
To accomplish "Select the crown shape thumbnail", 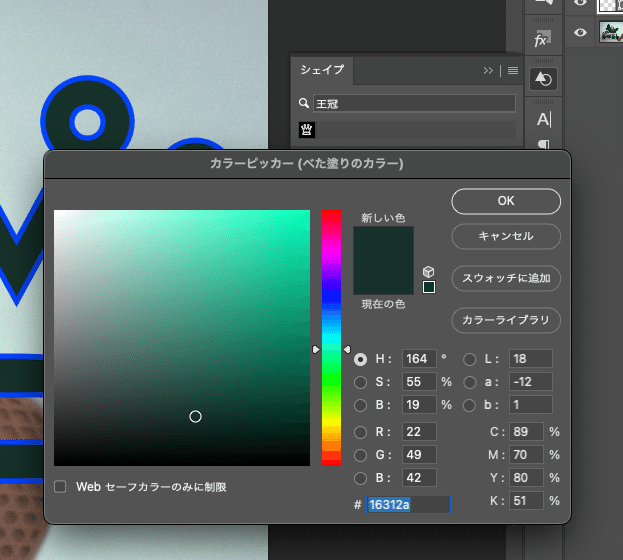I will [307, 130].
